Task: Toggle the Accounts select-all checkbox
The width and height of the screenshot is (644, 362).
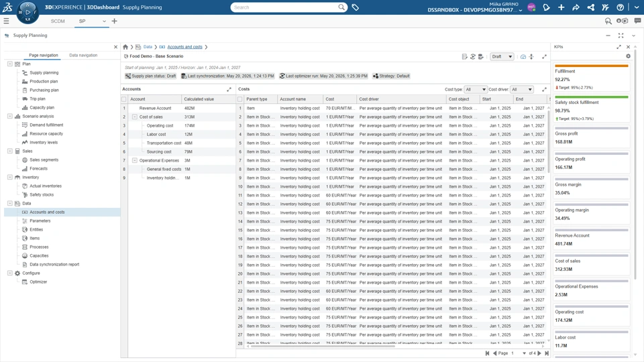Action: (x=124, y=99)
